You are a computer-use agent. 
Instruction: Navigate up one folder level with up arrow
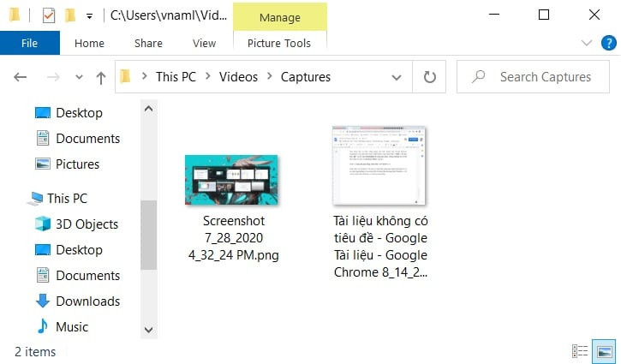tap(101, 77)
